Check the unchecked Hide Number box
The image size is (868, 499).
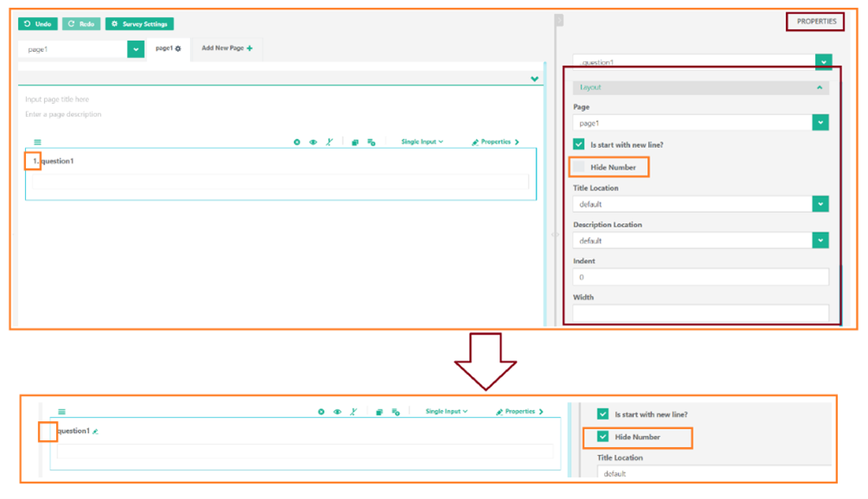click(578, 167)
